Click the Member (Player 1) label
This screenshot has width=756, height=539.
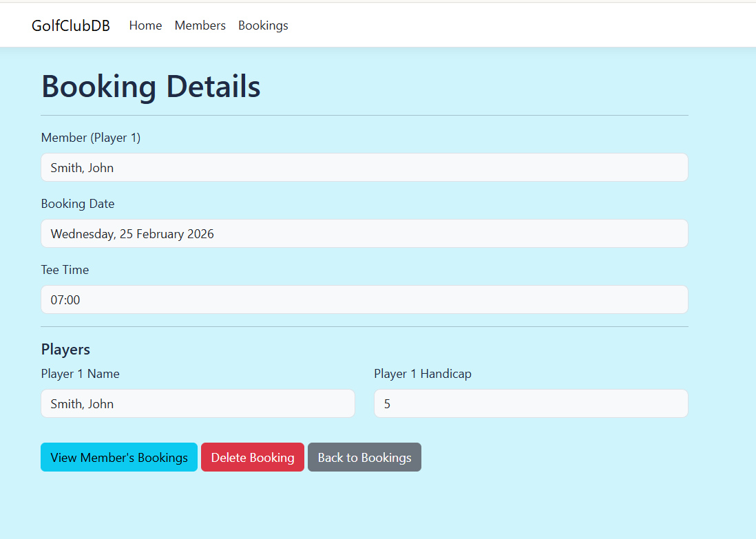pos(91,138)
